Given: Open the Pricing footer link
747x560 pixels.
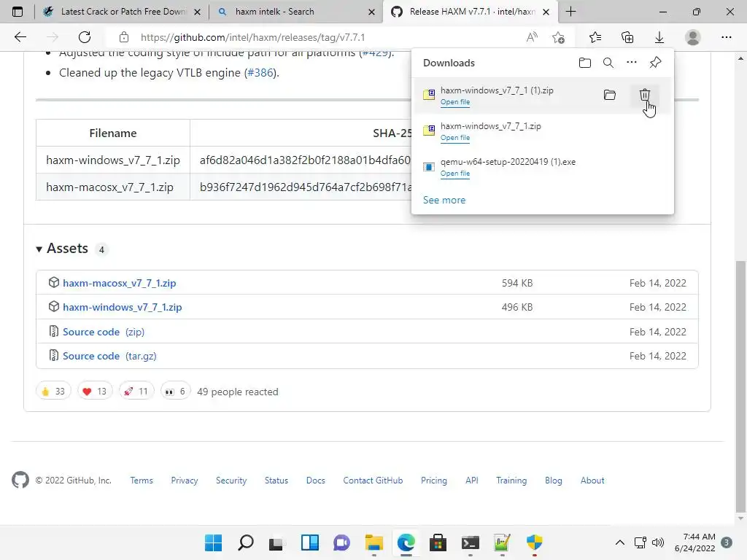Looking at the screenshot, I should coord(433,481).
